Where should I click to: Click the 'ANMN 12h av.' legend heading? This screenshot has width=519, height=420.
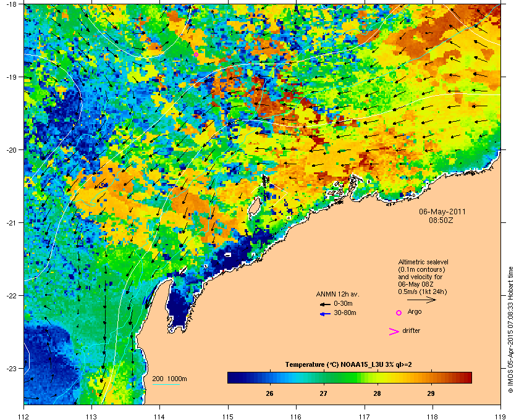click(337, 294)
